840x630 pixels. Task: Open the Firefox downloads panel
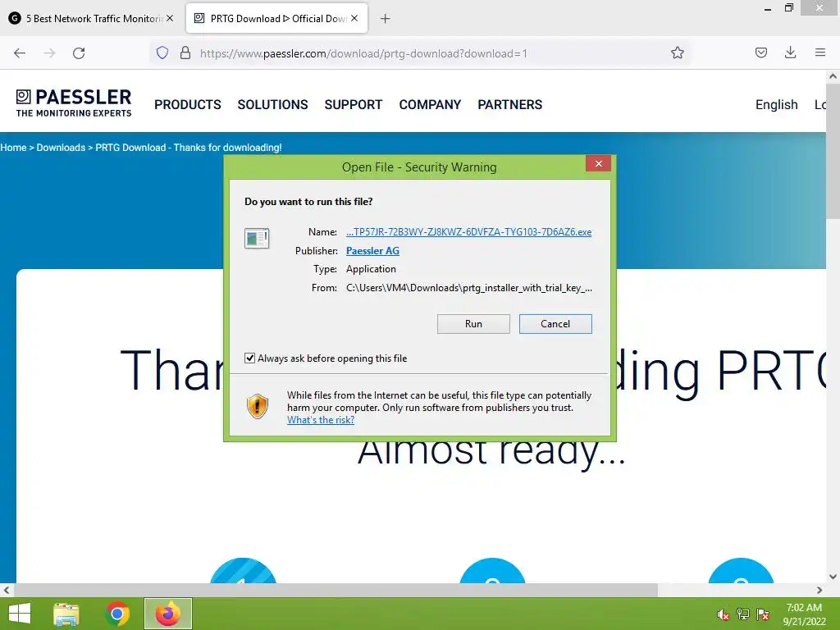click(790, 52)
